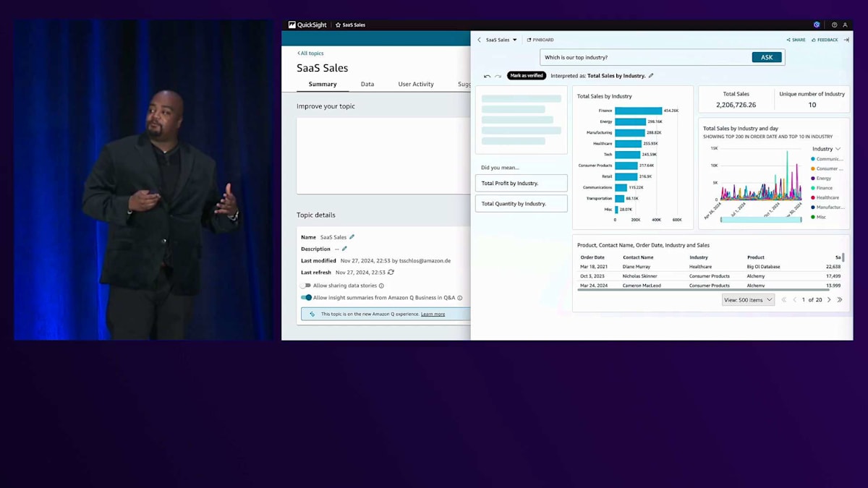Go to previous page of table
This screenshot has height=488, width=868.
794,299
